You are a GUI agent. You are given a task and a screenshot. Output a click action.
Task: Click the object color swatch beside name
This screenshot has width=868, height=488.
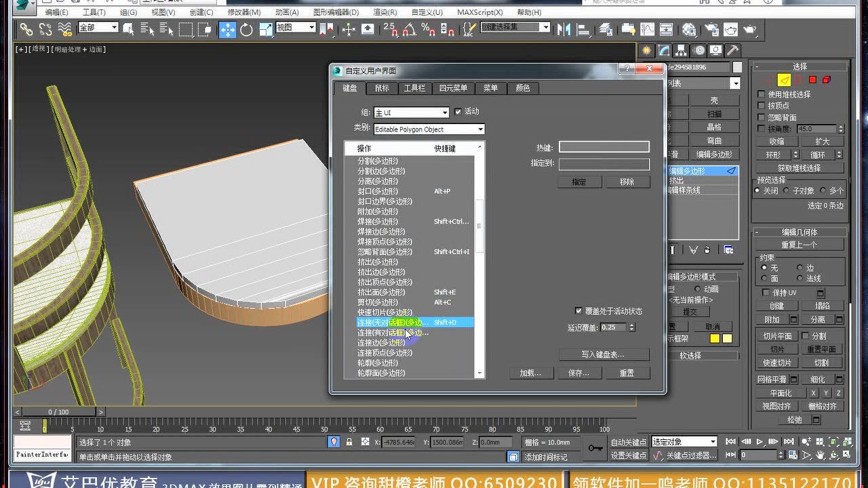(738, 67)
